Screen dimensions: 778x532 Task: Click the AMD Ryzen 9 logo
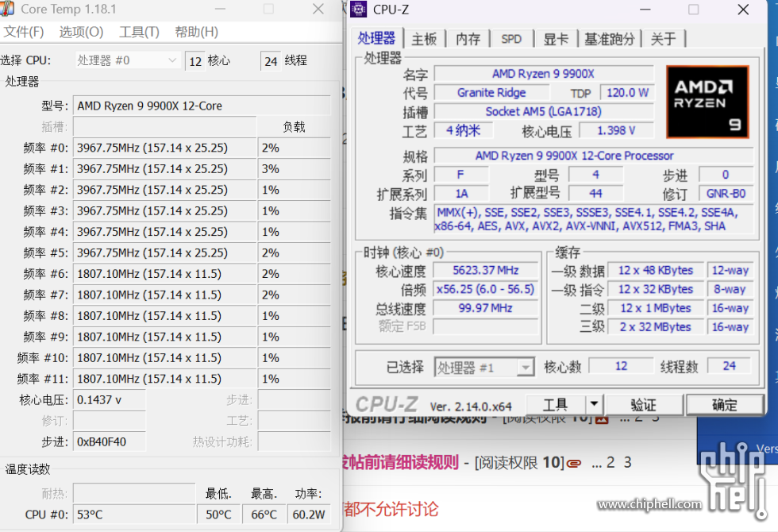pyautogui.click(x=707, y=102)
